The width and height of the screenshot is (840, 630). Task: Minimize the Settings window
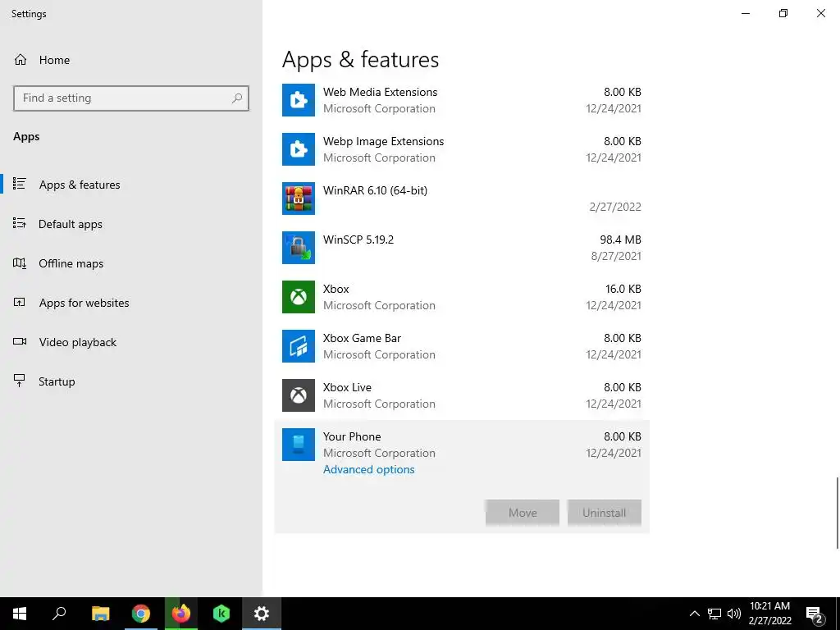(x=745, y=13)
